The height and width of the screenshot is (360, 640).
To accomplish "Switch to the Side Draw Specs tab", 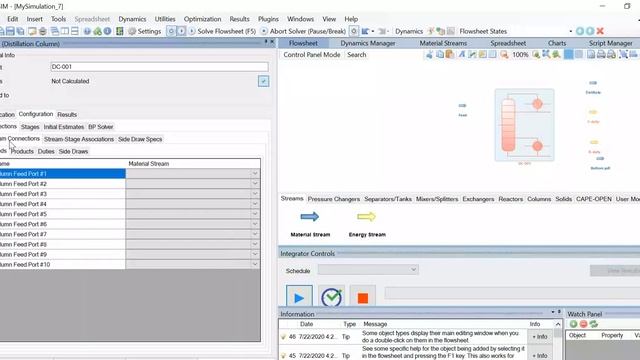I will (x=140, y=139).
